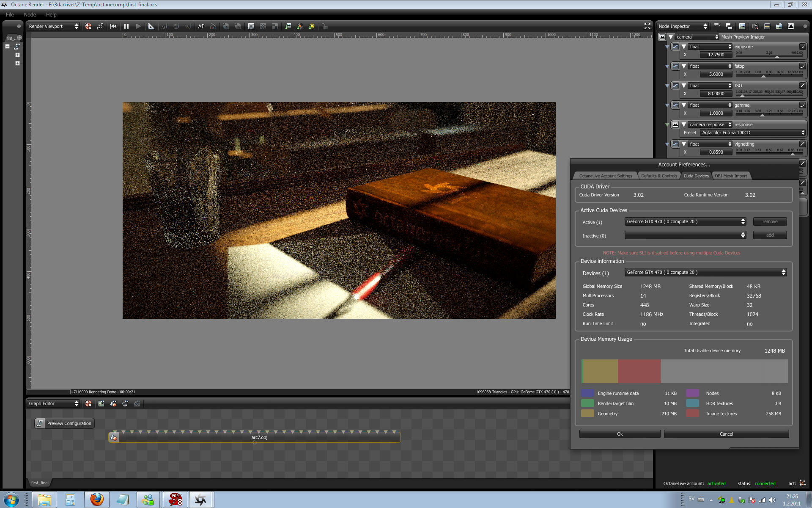Switch to the OBJ Mesh Import tab
The height and width of the screenshot is (508, 812).
point(731,176)
